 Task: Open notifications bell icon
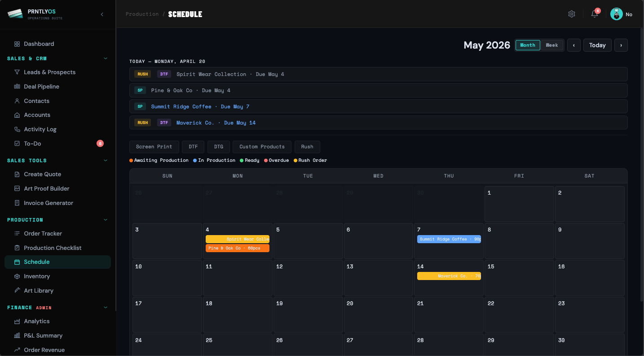[595, 14]
